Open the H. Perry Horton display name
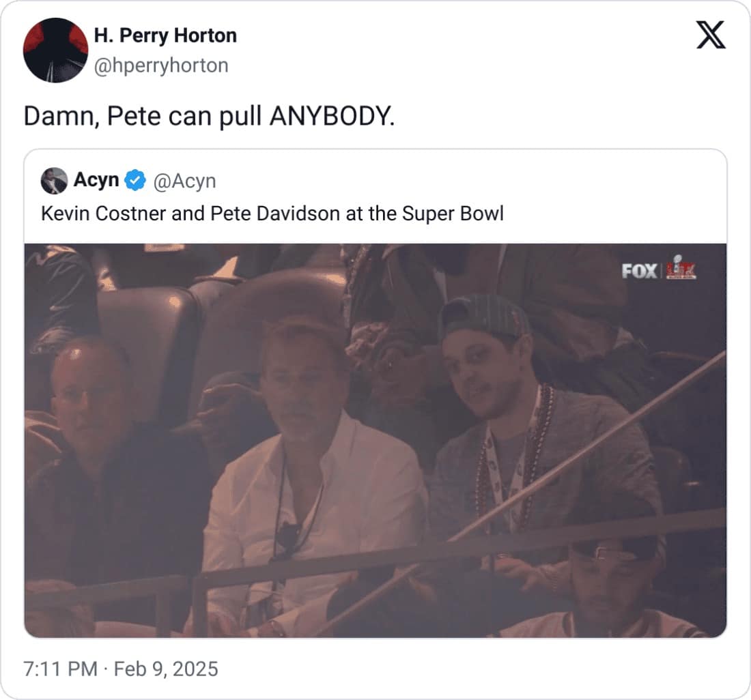 165,35
